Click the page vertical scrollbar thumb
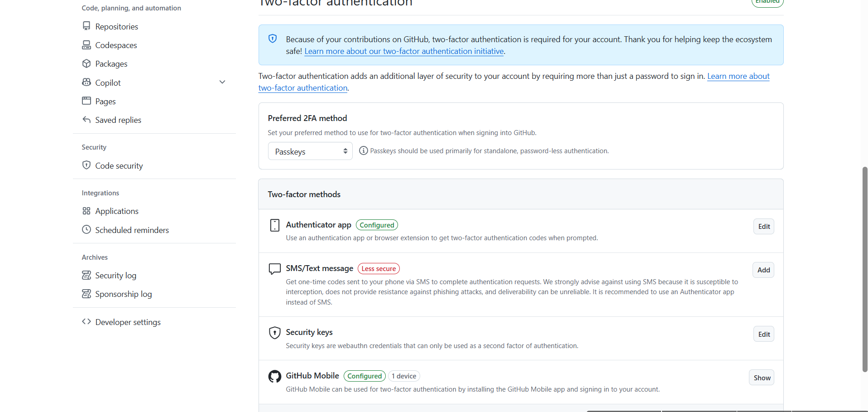Screen dimensions: 868x412 click(x=865, y=269)
